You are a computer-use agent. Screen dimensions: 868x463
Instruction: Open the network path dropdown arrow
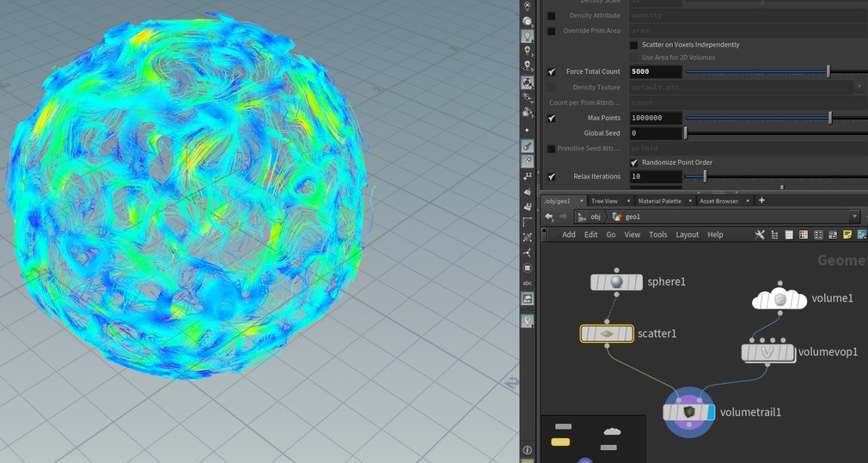pyautogui.click(x=854, y=217)
